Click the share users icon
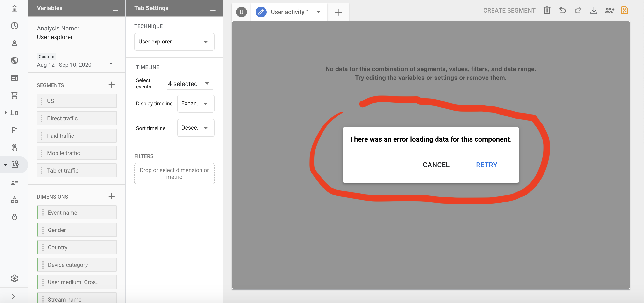 tap(609, 11)
